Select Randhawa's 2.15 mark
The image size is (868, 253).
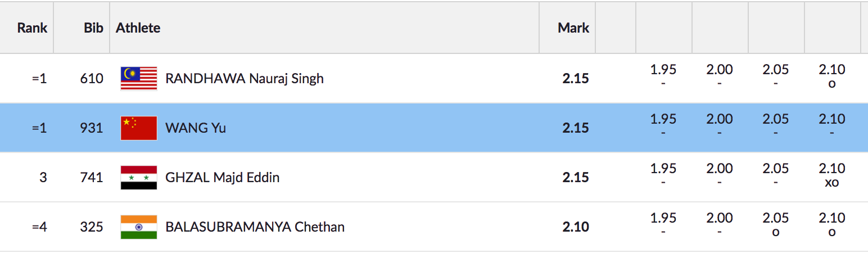[x=575, y=78]
